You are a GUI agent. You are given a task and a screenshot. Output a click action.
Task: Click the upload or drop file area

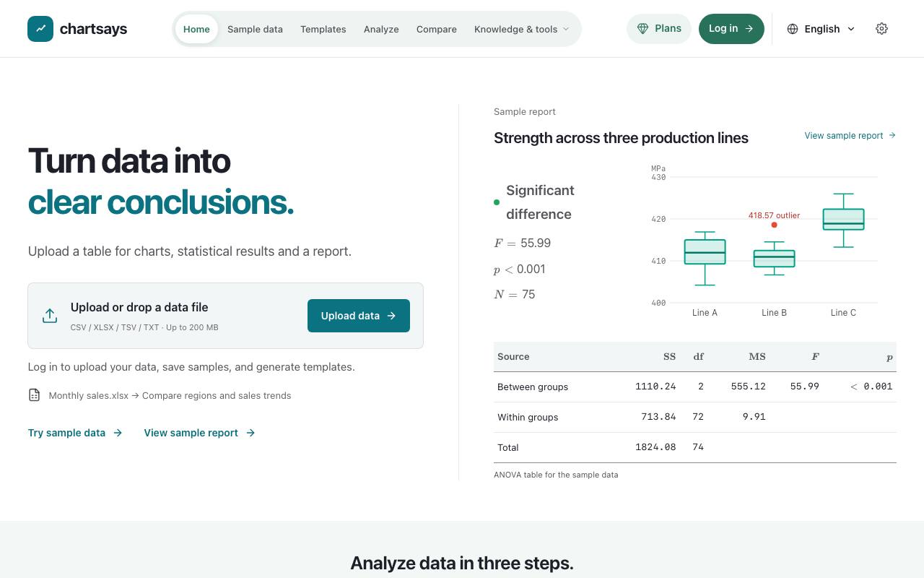point(225,316)
